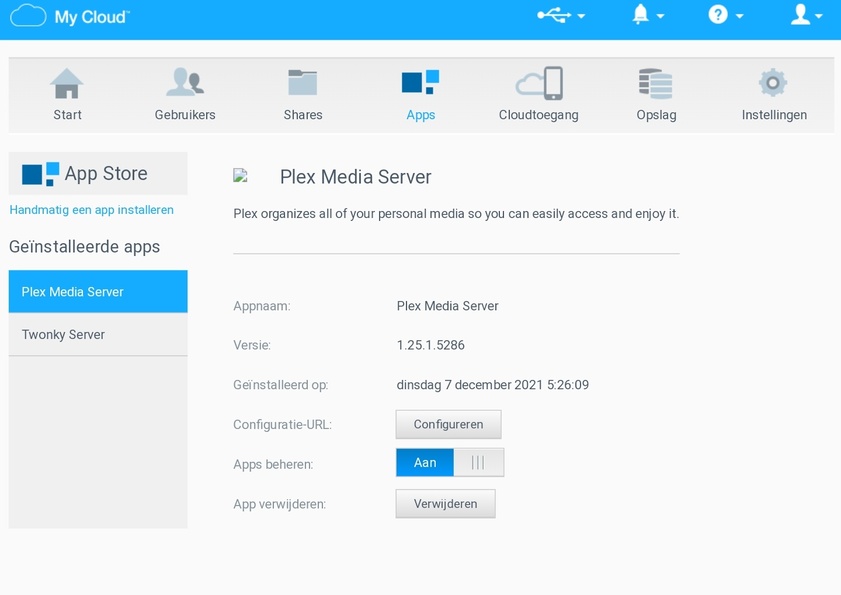This screenshot has width=841, height=595.
Task: Expand the notifications dropdown arrow
Action: (x=660, y=17)
